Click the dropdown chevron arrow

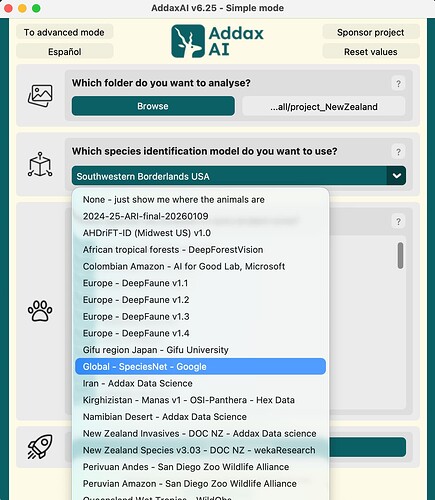(x=397, y=176)
